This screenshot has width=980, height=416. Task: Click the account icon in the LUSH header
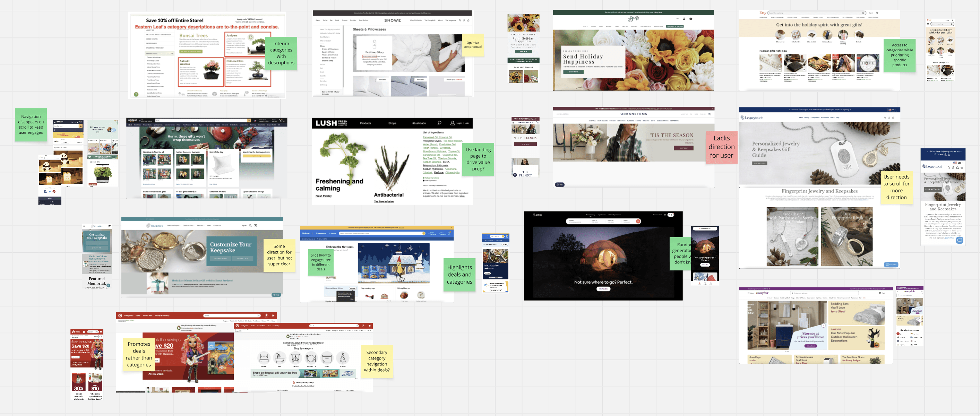tap(452, 123)
